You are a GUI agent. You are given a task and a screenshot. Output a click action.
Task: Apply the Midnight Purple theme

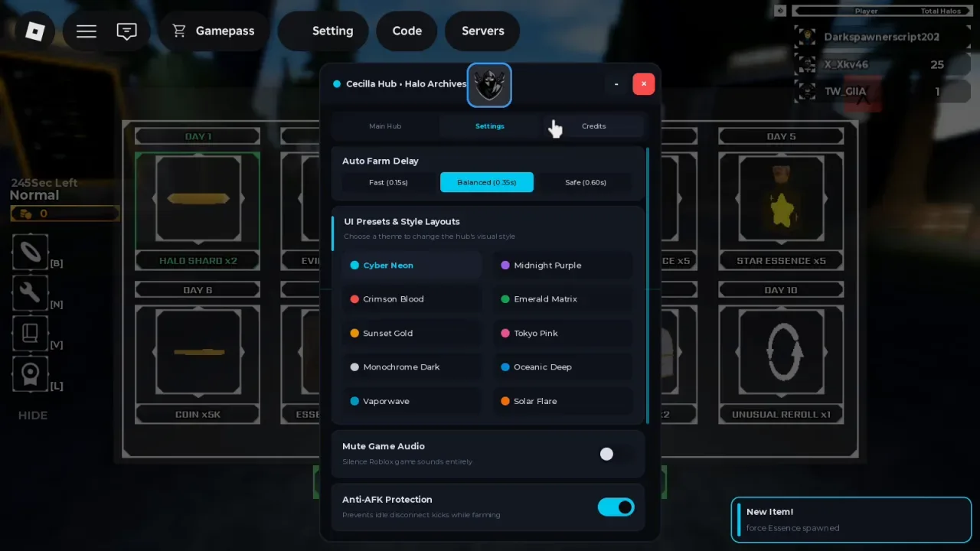[x=563, y=266]
